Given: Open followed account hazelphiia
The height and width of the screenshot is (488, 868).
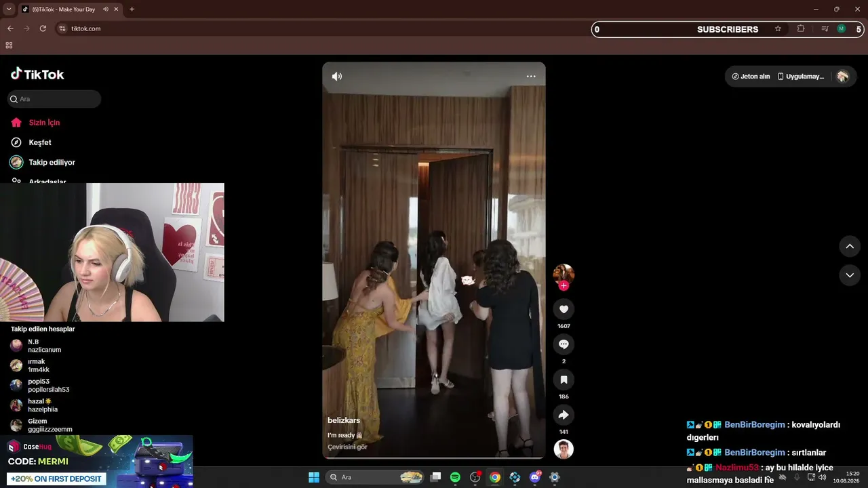Looking at the screenshot, I should point(43,405).
